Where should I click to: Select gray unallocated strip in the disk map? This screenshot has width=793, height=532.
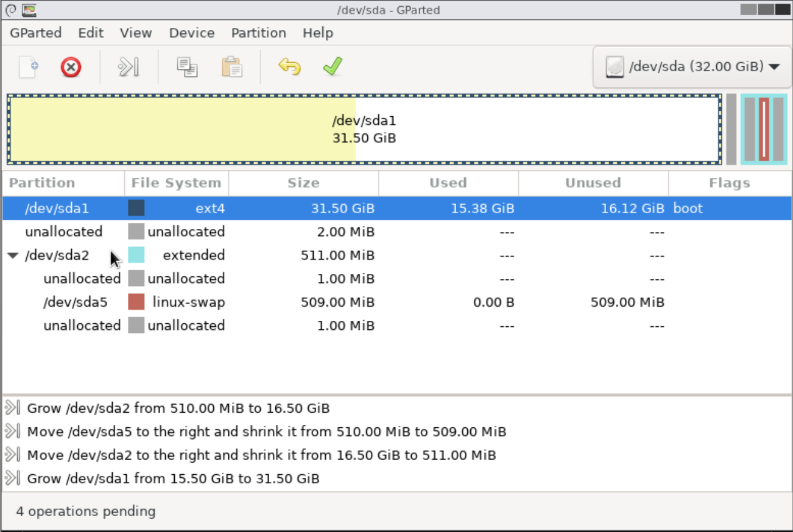[x=731, y=129]
